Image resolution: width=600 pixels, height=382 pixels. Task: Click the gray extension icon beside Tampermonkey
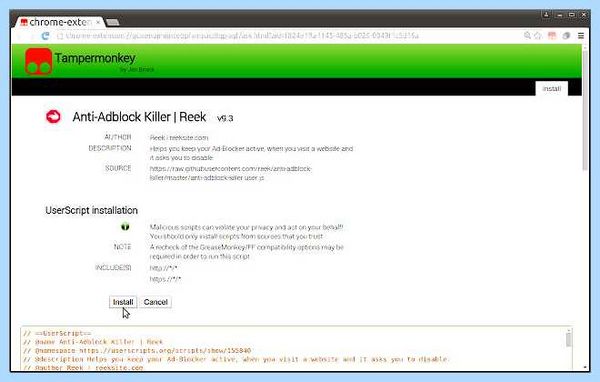pyautogui.click(x=566, y=36)
